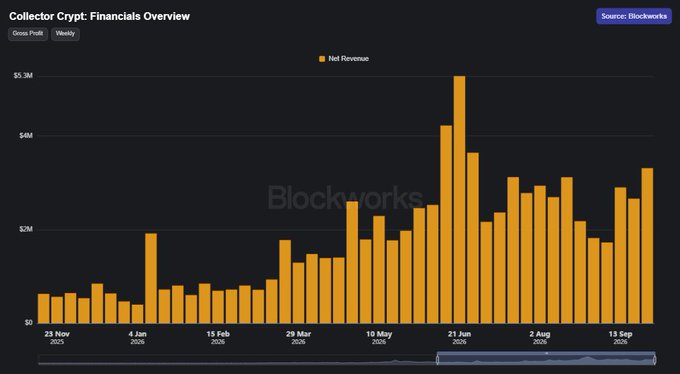Click the bar above 4 Jan label
This screenshot has width=680, height=374.
tap(137, 314)
